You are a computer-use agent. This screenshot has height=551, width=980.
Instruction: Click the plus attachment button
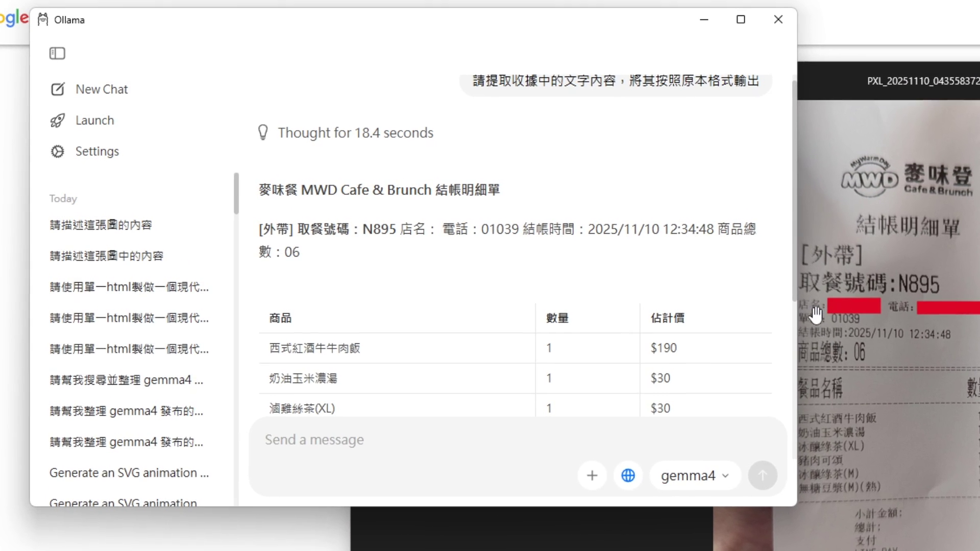[x=592, y=475]
